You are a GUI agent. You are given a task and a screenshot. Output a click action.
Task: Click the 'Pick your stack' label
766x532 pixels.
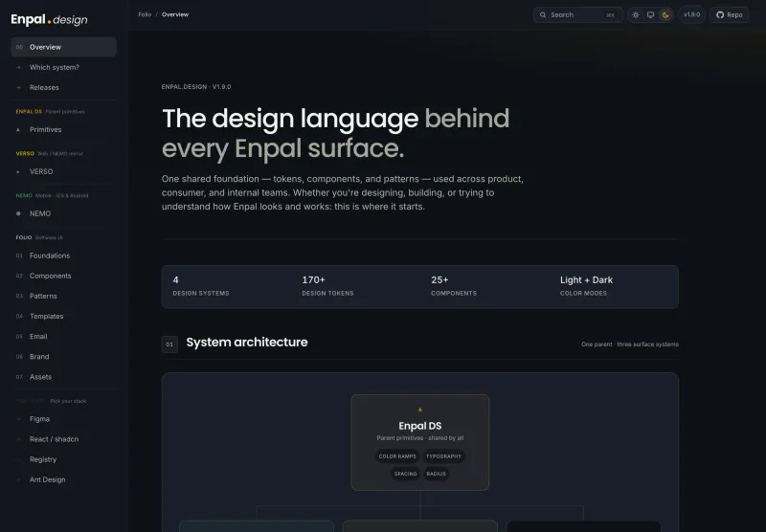click(x=68, y=401)
